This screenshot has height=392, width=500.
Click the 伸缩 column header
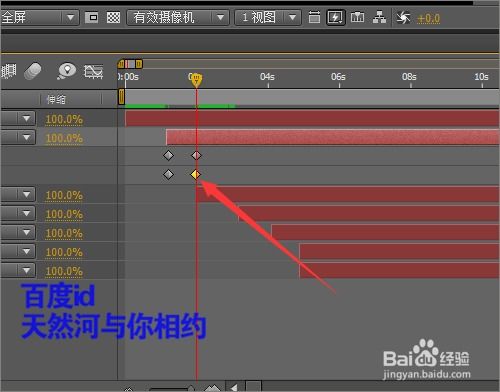56,99
